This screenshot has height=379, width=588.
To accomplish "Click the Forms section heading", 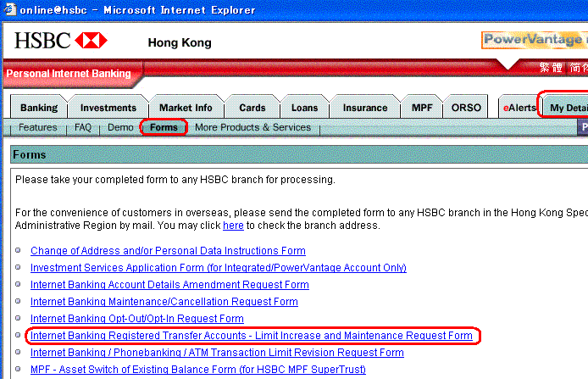I will coord(30,154).
